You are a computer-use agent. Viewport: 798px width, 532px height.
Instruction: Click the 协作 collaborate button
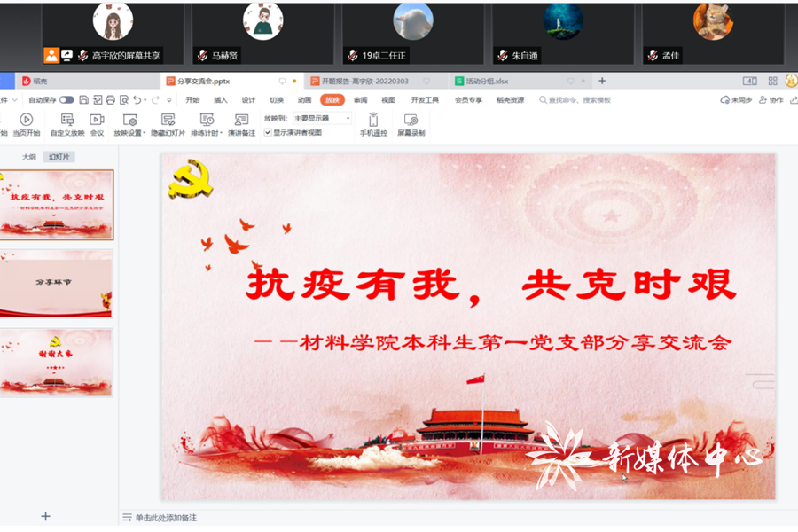[771, 100]
